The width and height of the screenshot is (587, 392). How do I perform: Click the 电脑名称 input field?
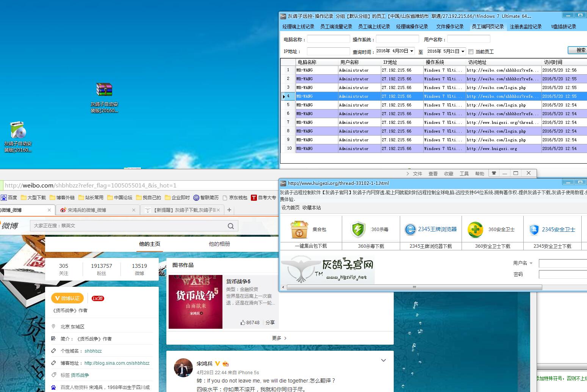[328, 39]
